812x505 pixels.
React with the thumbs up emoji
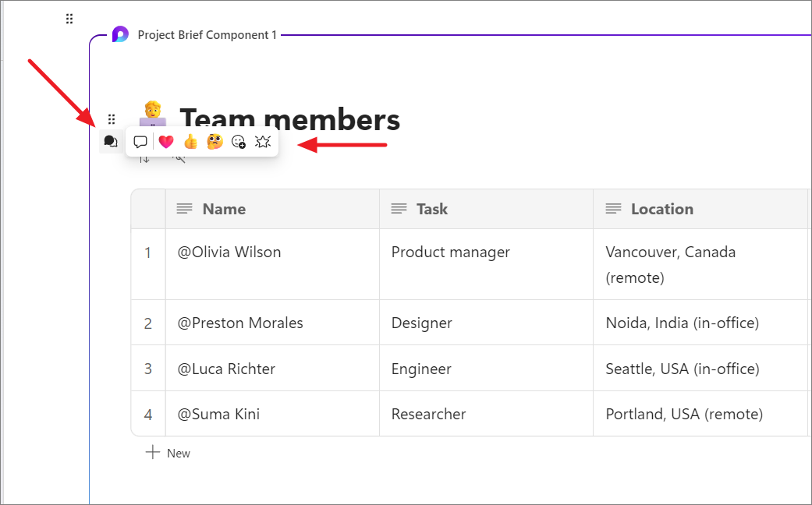click(x=190, y=142)
